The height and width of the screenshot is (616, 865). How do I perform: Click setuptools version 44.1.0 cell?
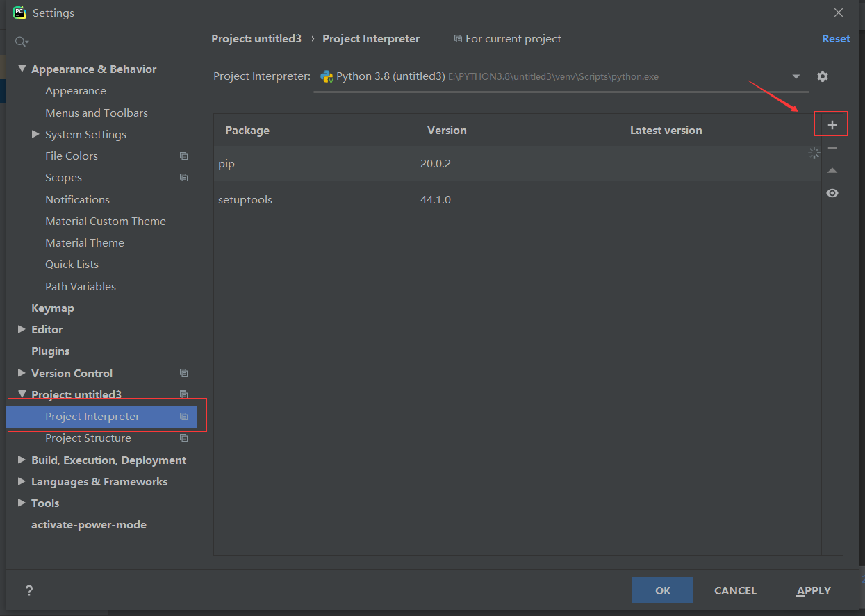(x=436, y=200)
